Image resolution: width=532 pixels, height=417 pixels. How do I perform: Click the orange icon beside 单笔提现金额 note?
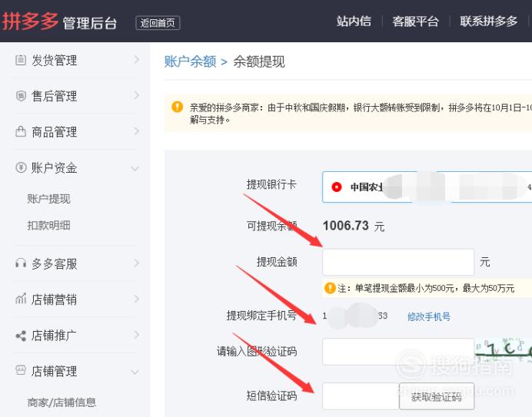pyautogui.click(x=330, y=288)
